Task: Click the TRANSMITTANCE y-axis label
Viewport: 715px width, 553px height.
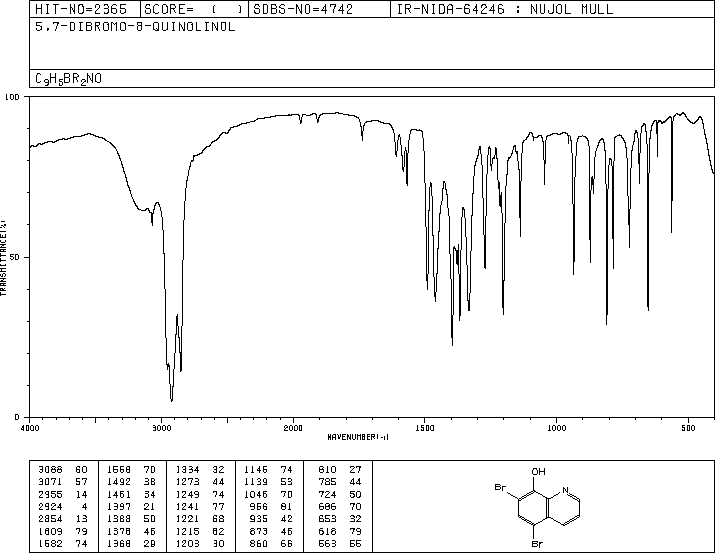Action: (3, 258)
